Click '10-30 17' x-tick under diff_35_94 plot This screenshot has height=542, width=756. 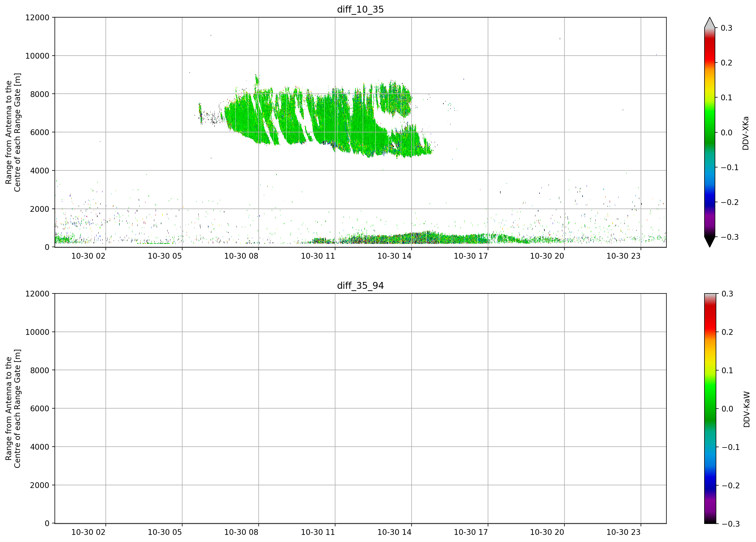coord(471,532)
